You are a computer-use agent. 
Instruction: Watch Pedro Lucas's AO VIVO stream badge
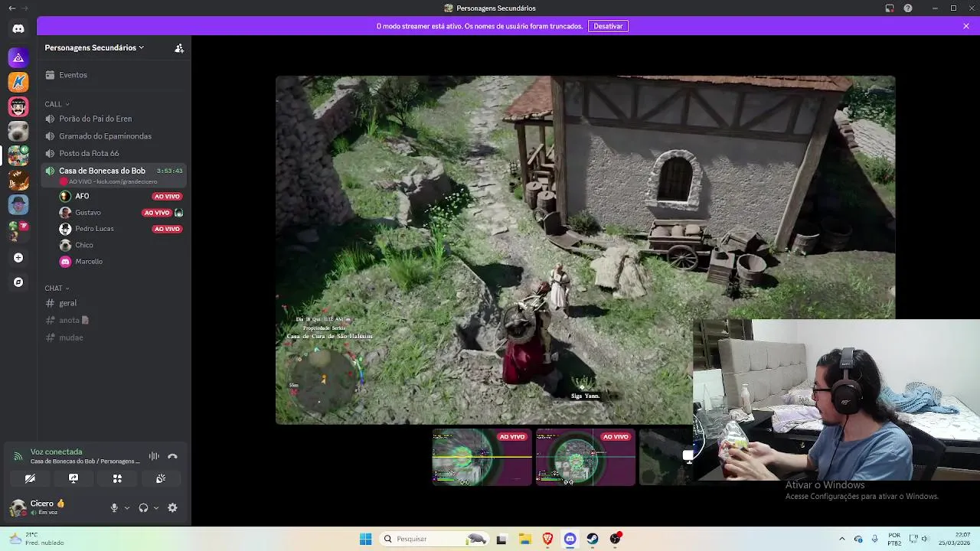click(x=167, y=229)
